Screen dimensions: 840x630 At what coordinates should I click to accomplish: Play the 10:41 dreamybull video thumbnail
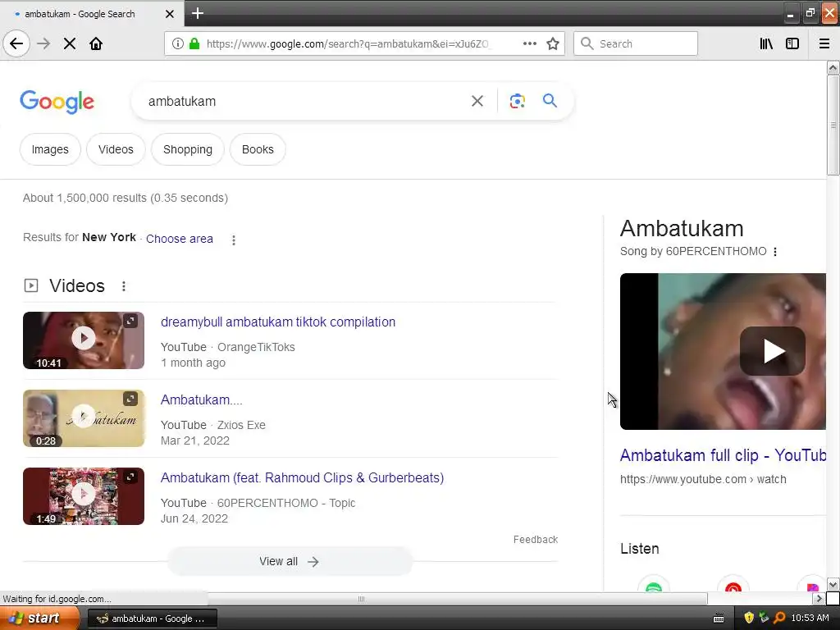tap(84, 340)
